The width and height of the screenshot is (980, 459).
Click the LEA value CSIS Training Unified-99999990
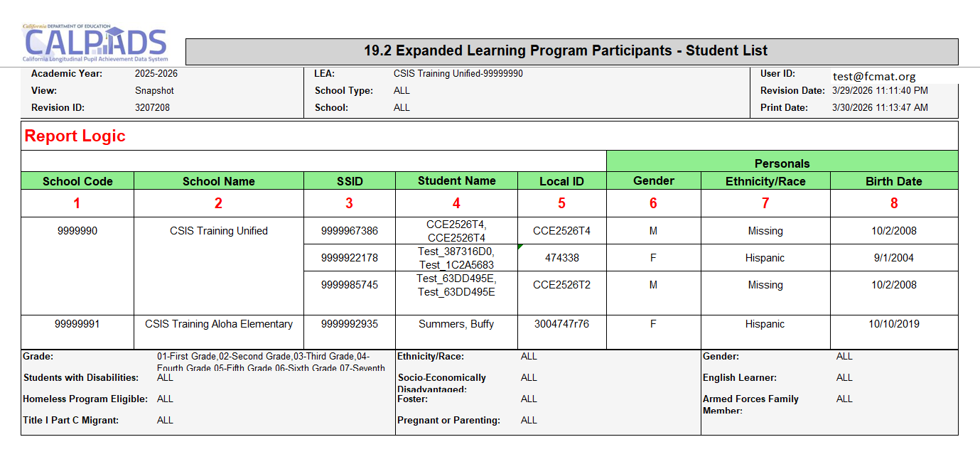pyautogui.click(x=458, y=74)
